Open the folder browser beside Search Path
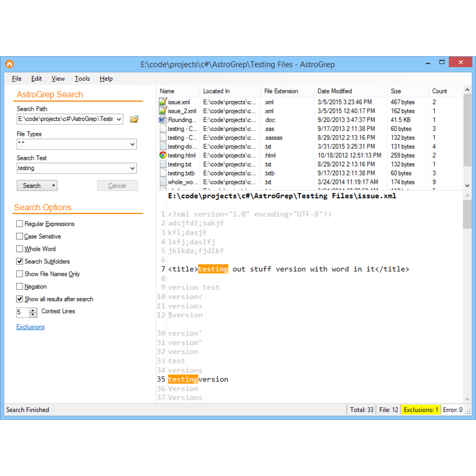This screenshot has width=476, height=476. [134, 119]
